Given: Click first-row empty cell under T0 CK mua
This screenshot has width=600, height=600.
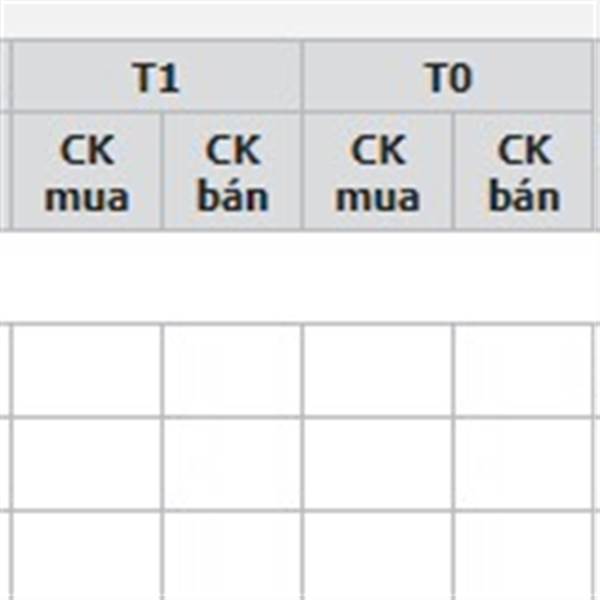Looking at the screenshot, I should tap(378, 370).
